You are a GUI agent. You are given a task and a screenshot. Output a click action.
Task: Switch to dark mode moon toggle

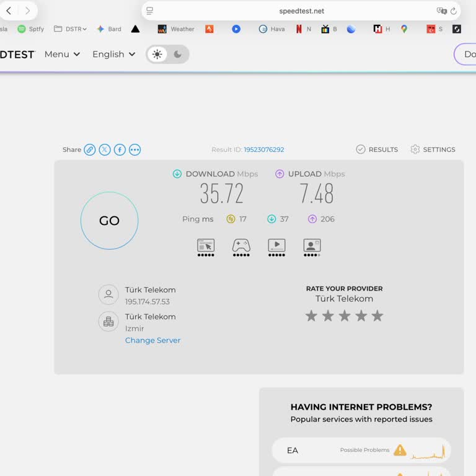[178, 55]
